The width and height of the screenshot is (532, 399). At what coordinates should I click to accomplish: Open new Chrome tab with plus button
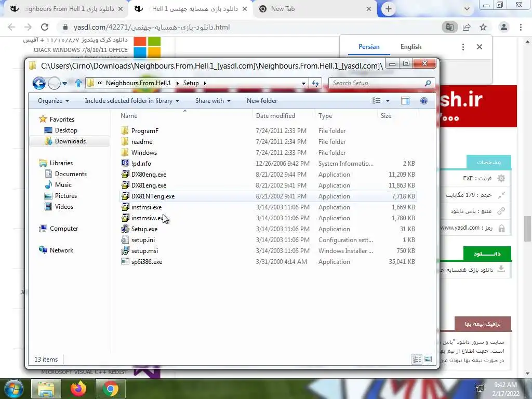tap(389, 9)
